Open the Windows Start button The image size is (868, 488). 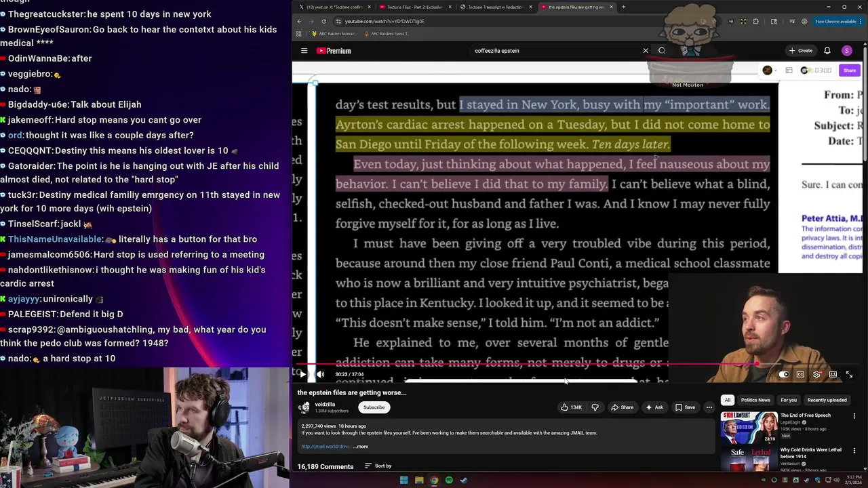coord(403,480)
